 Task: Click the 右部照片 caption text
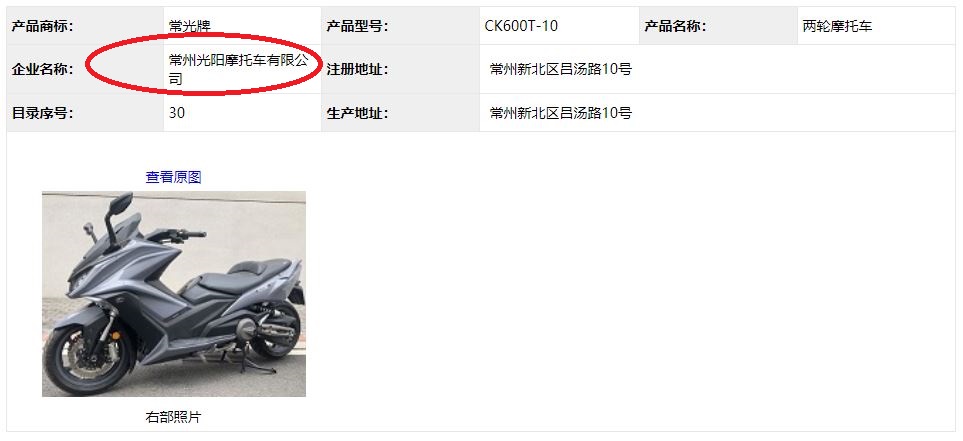click(x=173, y=418)
